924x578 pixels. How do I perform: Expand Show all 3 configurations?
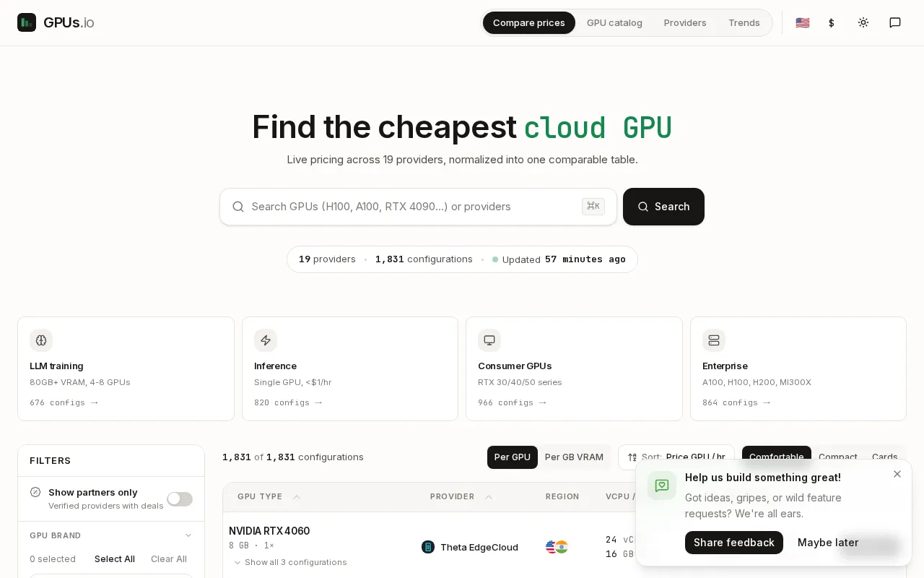tap(290, 562)
